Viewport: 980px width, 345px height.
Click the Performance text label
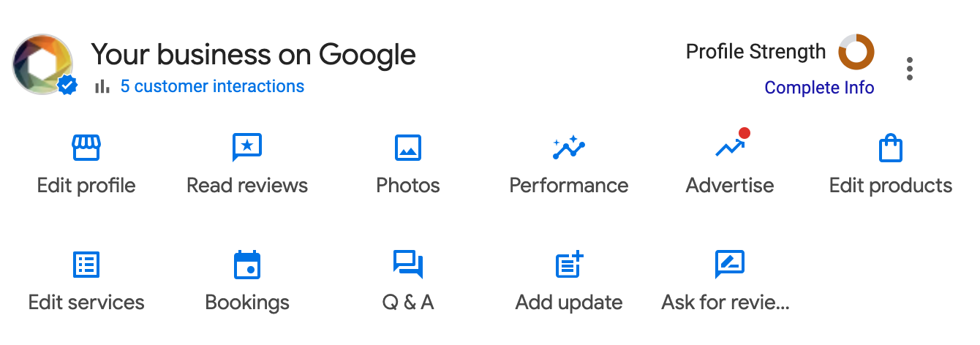click(x=569, y=186)
